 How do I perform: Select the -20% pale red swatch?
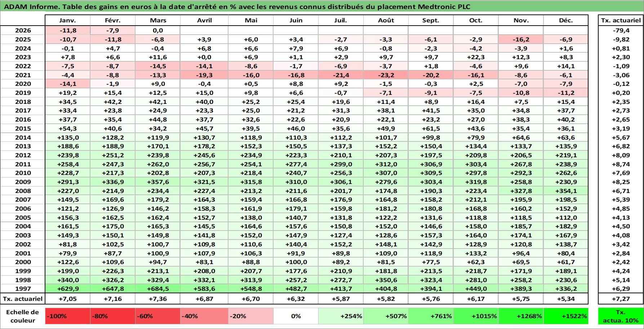click(x=251, y=316)
